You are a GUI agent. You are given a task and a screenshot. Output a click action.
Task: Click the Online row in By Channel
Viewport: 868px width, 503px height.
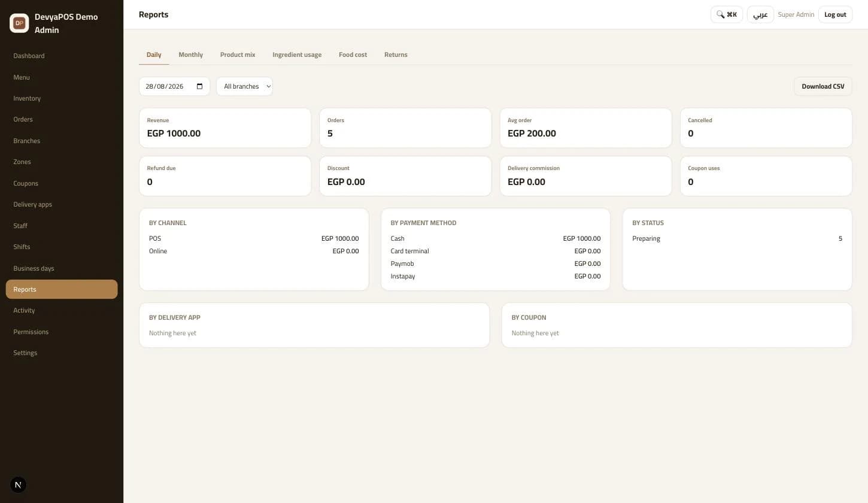point(254,251)
